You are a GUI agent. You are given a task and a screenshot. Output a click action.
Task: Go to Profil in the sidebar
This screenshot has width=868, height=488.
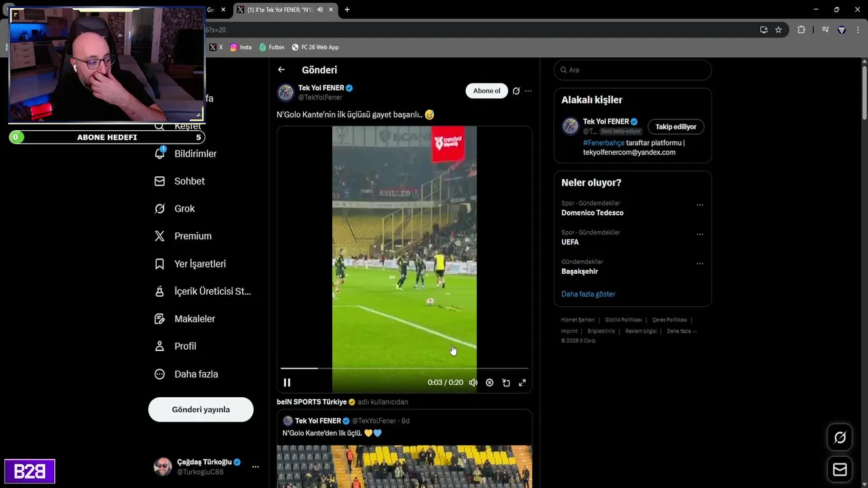(x=175, y=346)
